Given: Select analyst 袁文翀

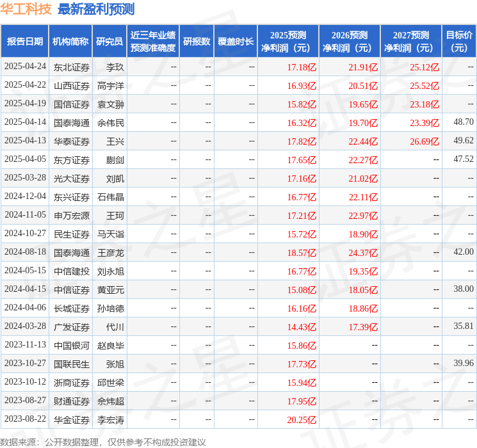Looking at the screenshot, I should [x=111, y=104].
